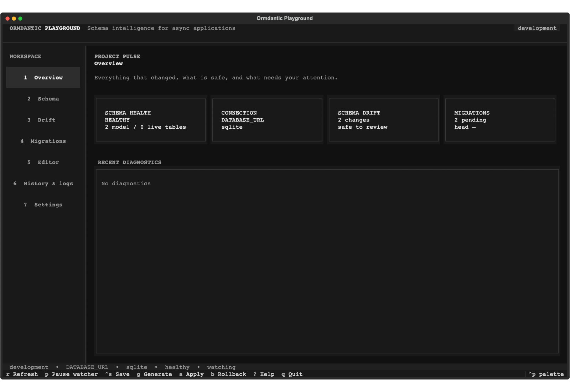Go to the Drift section
This screenshot has width=570, height=392.
pyautogui.click(x=43, y=120)
